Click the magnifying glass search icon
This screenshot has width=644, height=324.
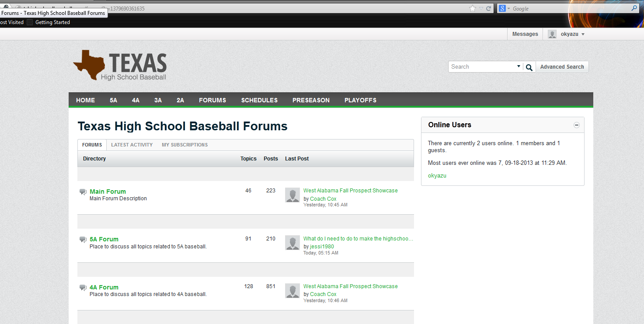point(529,67)
